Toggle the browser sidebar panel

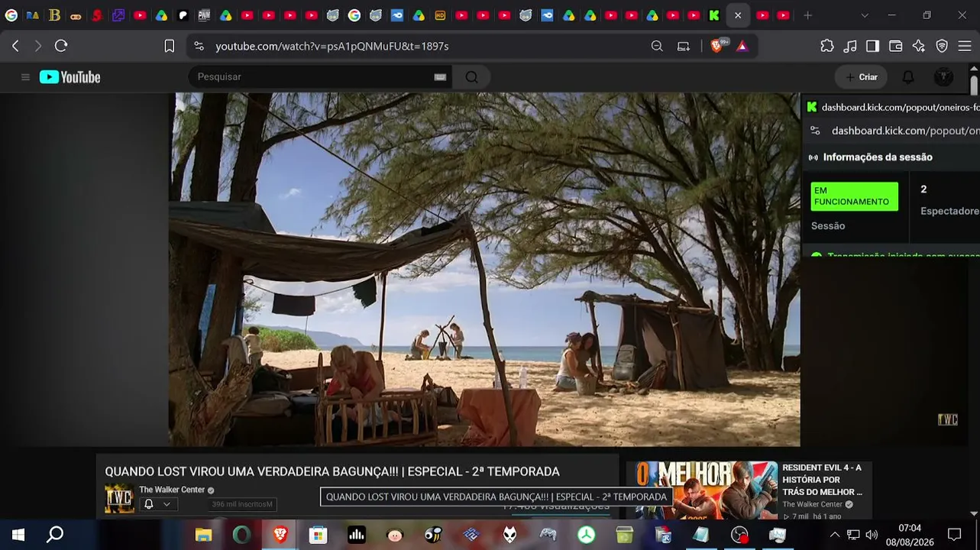872,46
